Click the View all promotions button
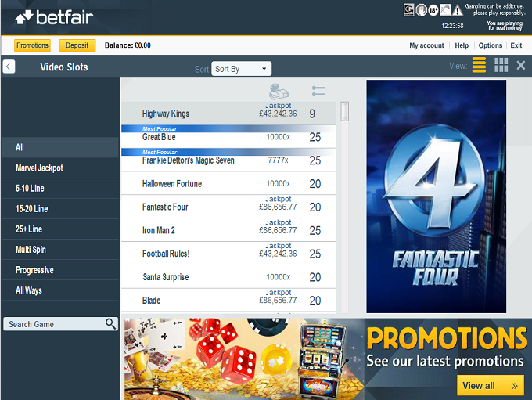 pos(491,385)
